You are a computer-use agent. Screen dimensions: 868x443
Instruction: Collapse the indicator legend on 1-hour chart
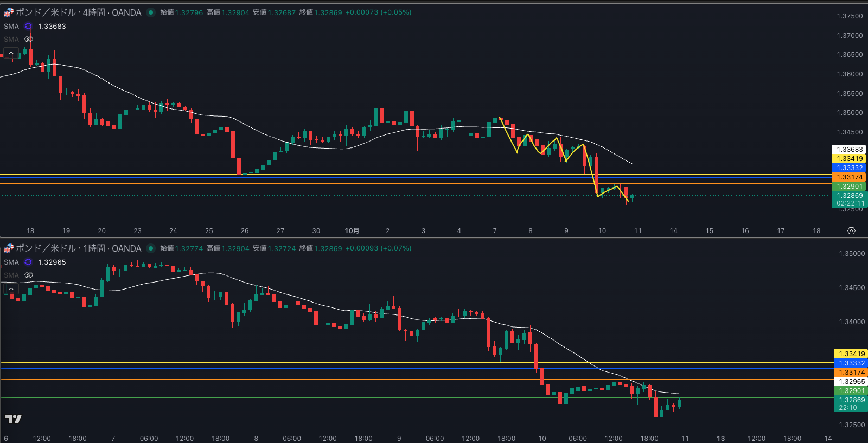point(11,289)
